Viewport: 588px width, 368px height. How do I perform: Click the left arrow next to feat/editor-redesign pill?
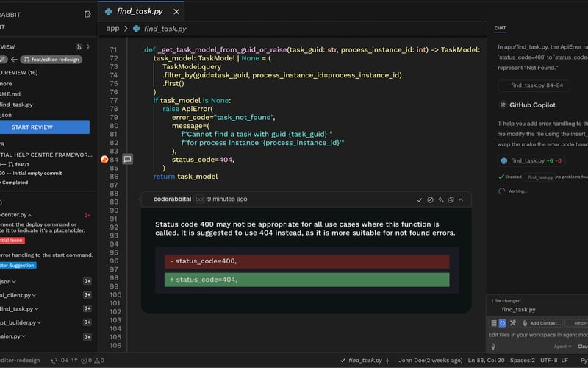[14, 60]
